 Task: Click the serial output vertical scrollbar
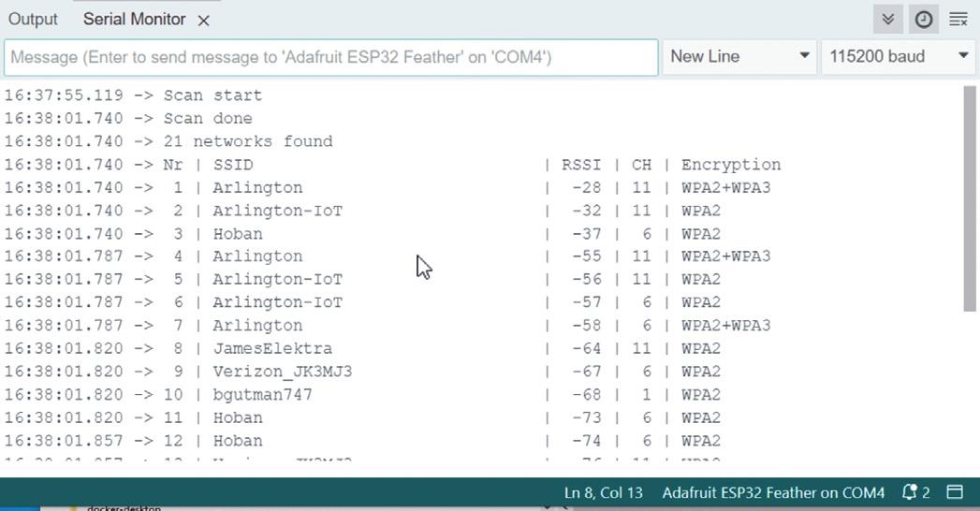coord(970,198)
